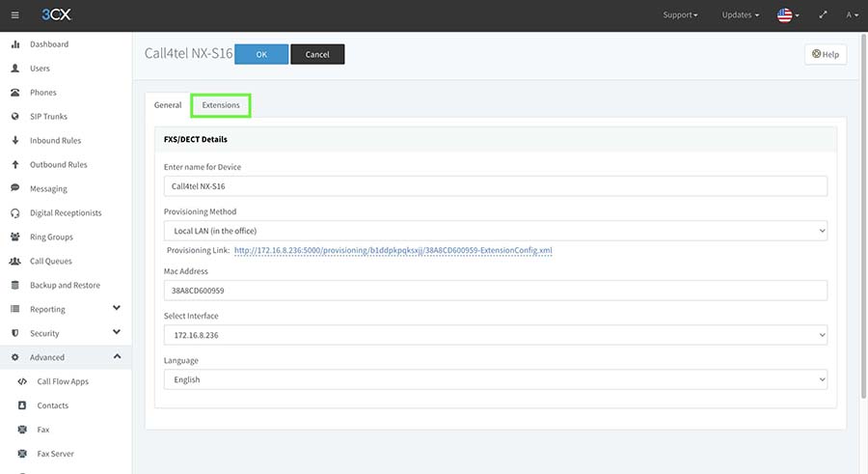The width and height of the screenshot is (868, 474).
Task: Open the account 'A' dropdown
Action: point(852,15)
